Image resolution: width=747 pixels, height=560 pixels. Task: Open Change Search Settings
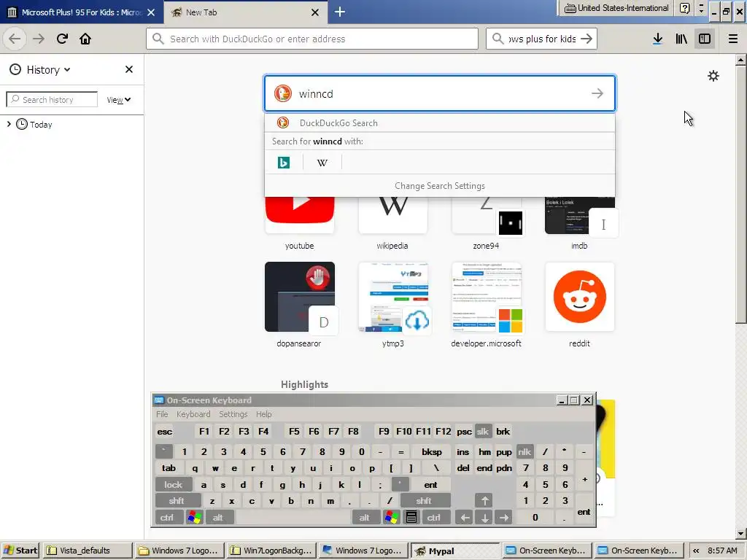pos(440,186)
